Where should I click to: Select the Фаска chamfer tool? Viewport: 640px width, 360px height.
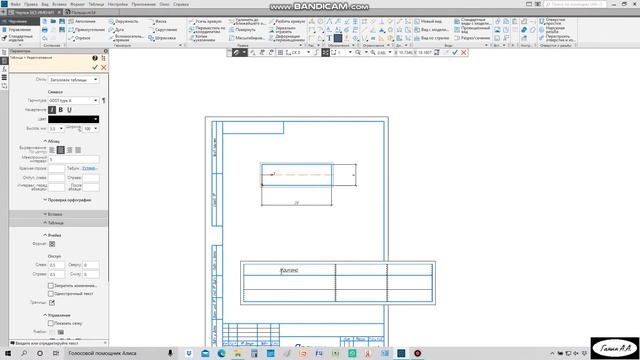[157, 21]
